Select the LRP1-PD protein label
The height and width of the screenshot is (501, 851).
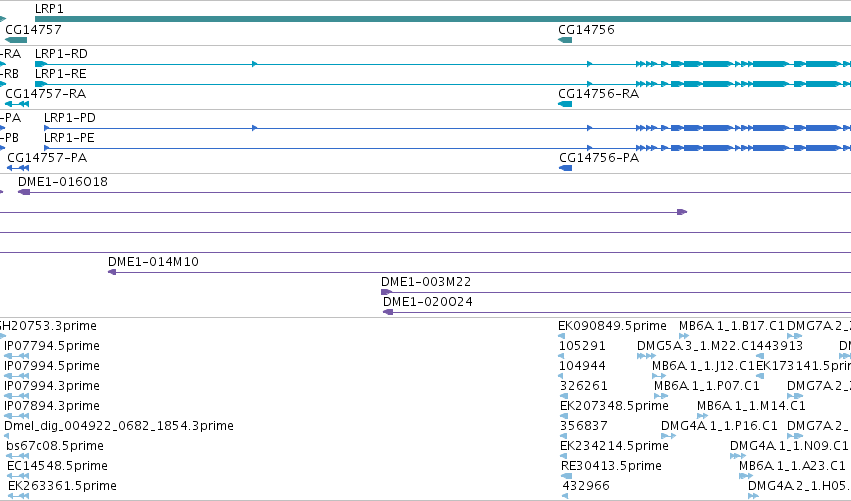coord(69,118)
